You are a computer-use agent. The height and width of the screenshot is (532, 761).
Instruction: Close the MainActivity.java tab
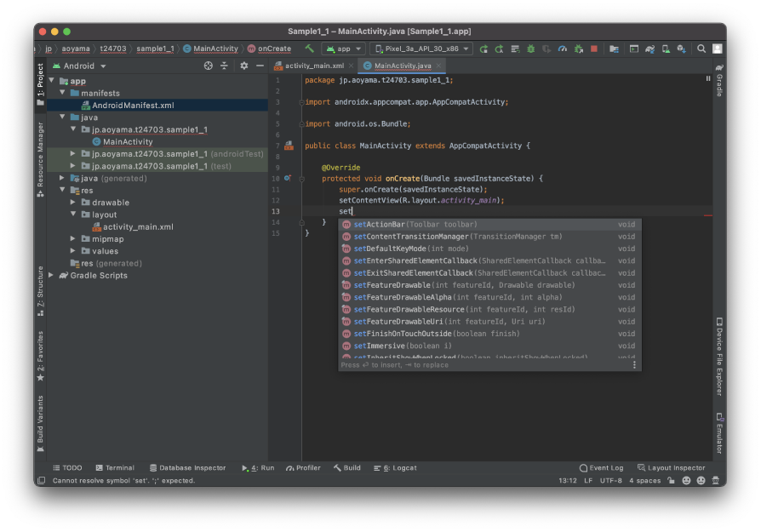coord(438,66)
